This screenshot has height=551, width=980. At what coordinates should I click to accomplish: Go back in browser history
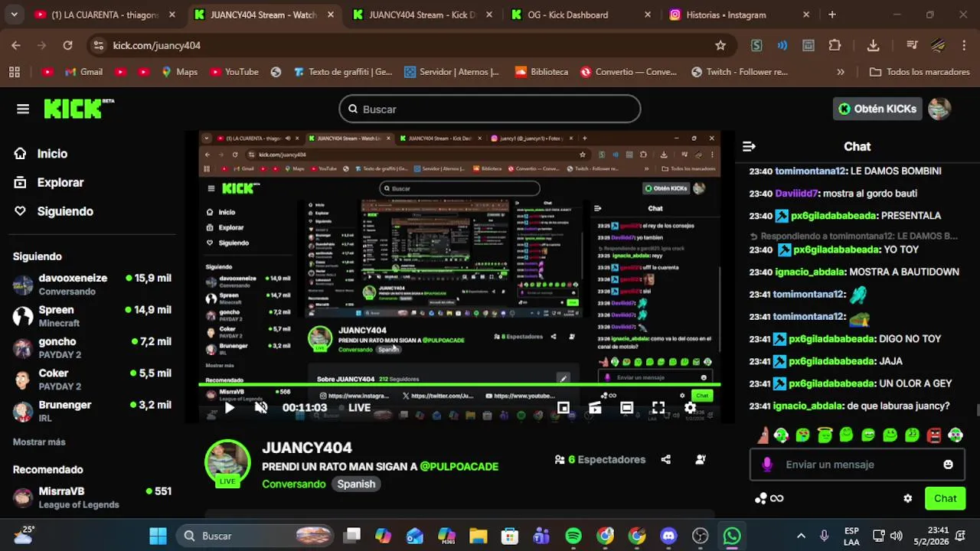(16, 45)
